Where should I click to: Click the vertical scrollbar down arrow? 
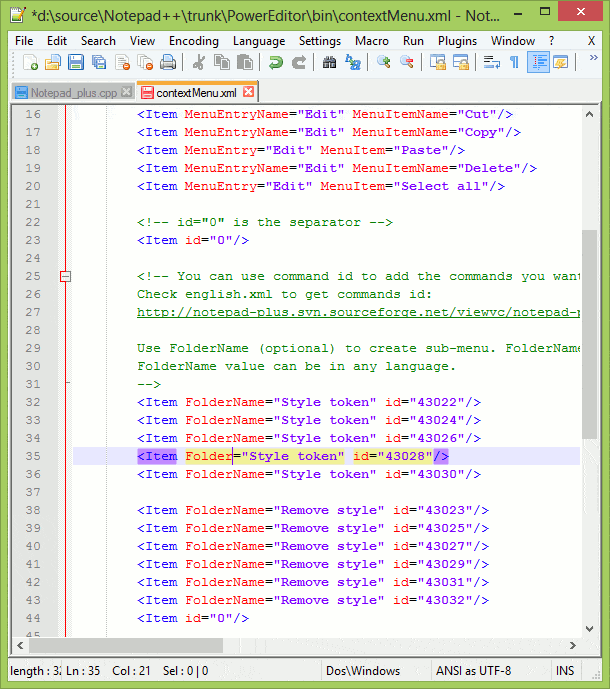[x=590, y=629]
